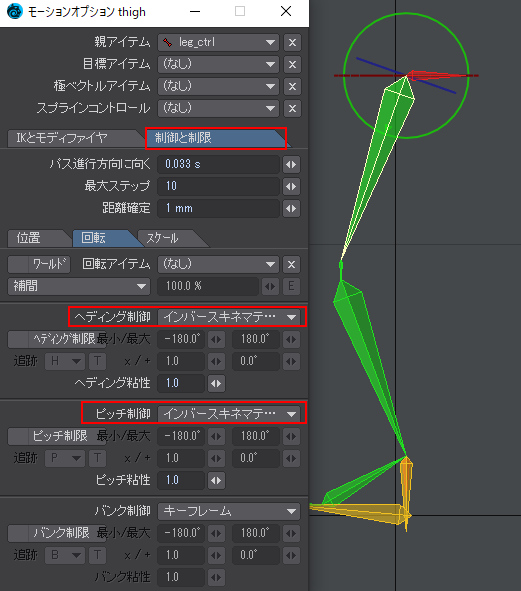
Task: Open heading 追跡 H channel dropdown
Action: [65, 361]
